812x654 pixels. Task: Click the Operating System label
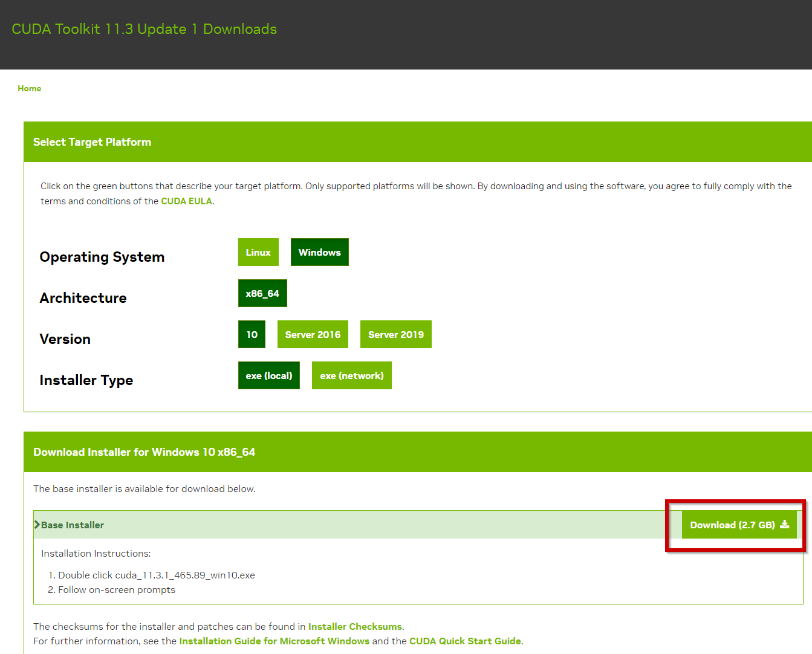pos(102,257)
